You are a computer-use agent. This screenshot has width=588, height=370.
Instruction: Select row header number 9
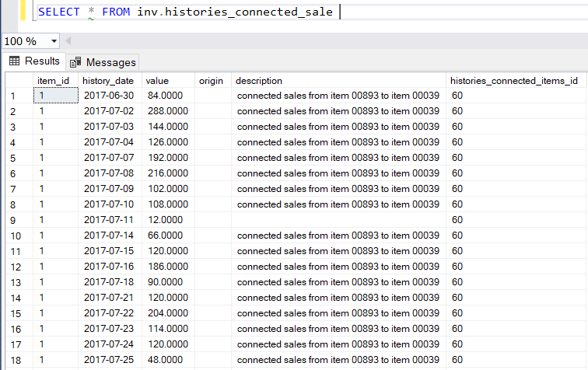[19, 220]
